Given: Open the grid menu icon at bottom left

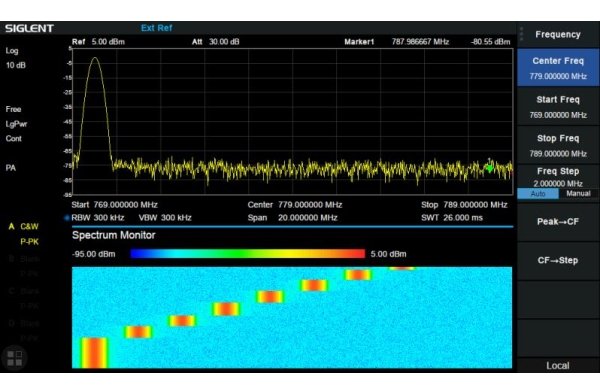Looking at the screenshot, I should [15, 358].
